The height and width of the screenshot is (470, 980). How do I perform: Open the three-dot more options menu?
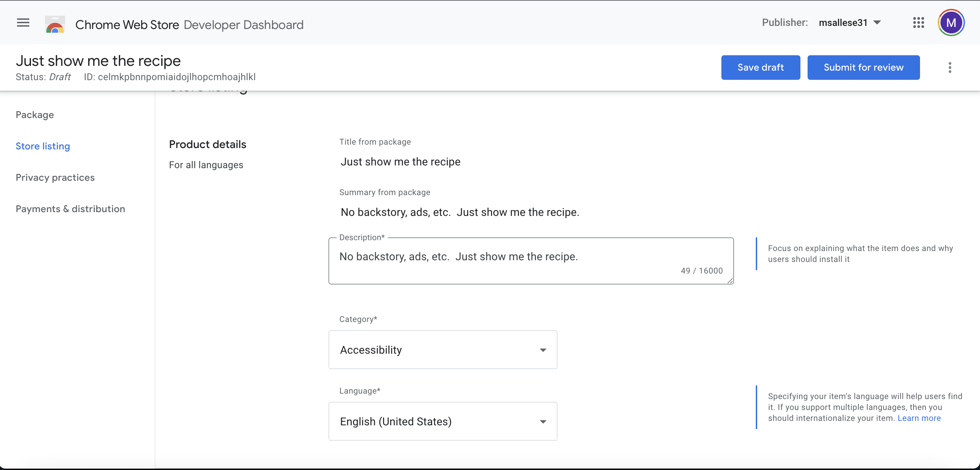coord(950,68)
